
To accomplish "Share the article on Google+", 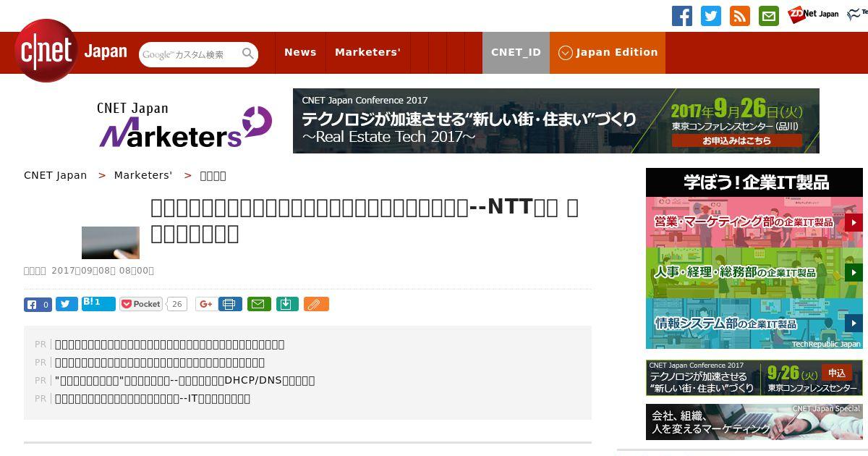I will [205, 305].
